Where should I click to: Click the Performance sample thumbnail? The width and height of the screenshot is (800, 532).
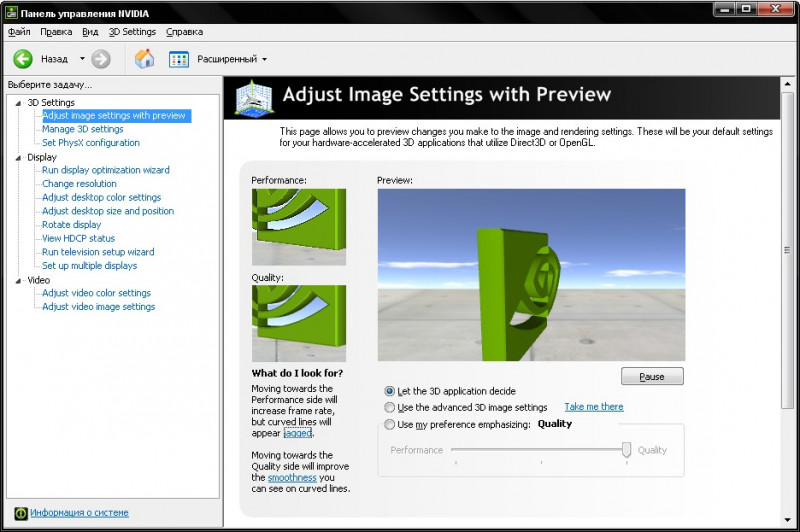point(299,227)
